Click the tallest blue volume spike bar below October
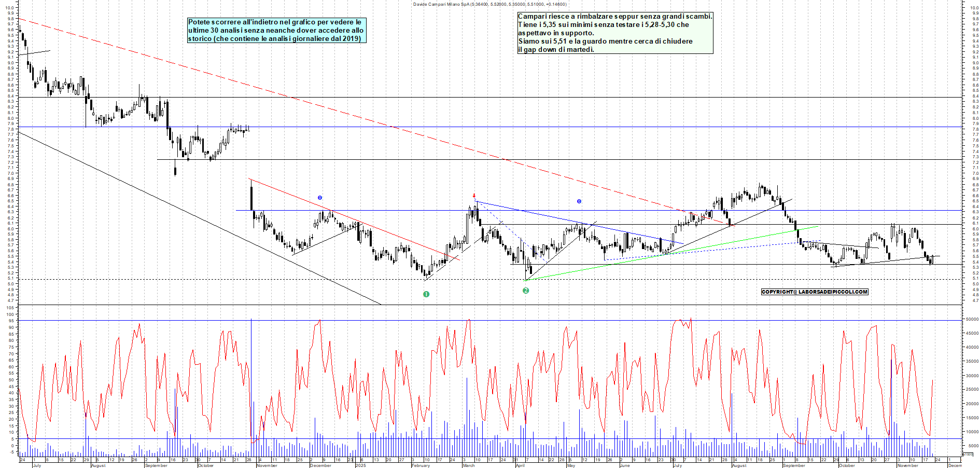This screenshot has width=980, height=468. tap(251, 389)
